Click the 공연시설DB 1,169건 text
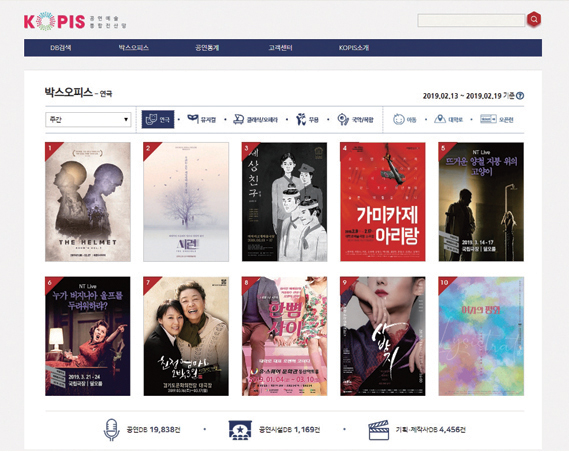The image size is (569, 452). tap(290, 430)
